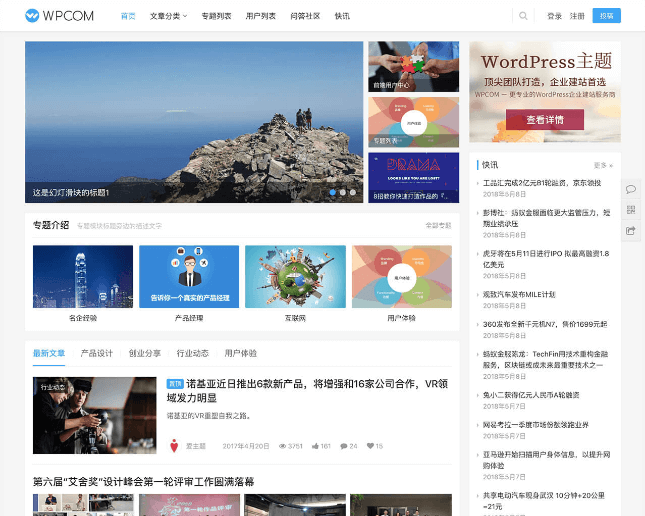This screenshot has height=516, width=645.
Task: Expand the 文章分类 dropdown menu
Action: pyautogui.click(x=168, y=16)
